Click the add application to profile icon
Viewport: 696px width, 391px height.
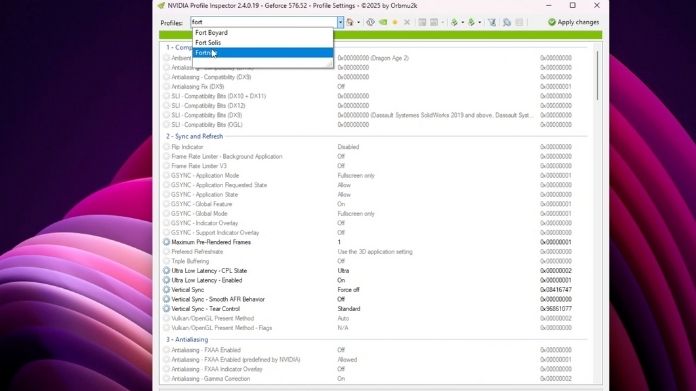tap(422, 22)
